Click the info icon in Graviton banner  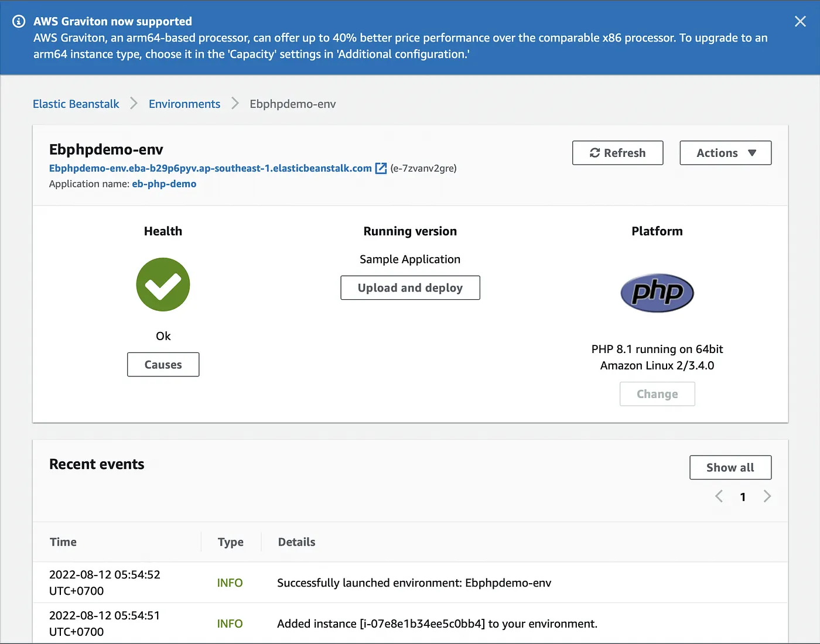[19, 22]
